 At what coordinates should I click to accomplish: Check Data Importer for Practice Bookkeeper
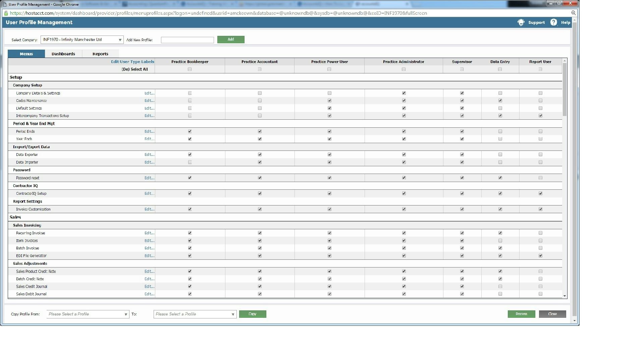pos(190,162)
